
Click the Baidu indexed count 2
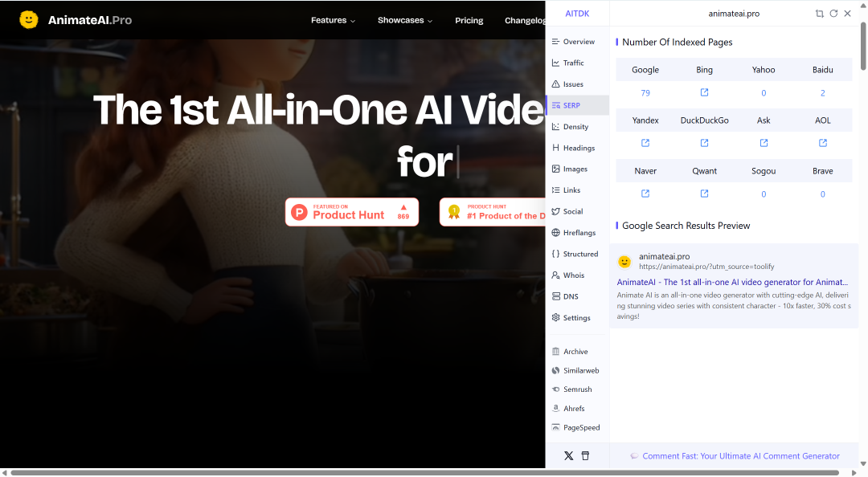pos(823,93)
